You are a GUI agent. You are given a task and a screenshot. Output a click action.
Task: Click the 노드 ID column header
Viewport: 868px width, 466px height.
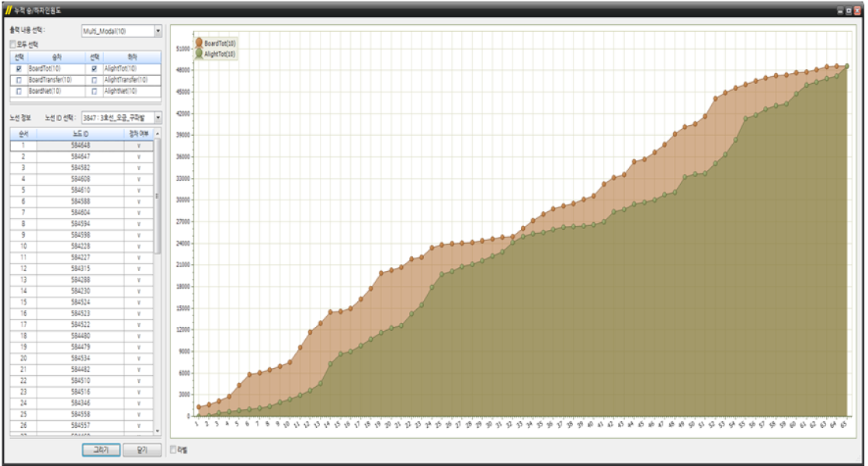(x=80, y=134)
